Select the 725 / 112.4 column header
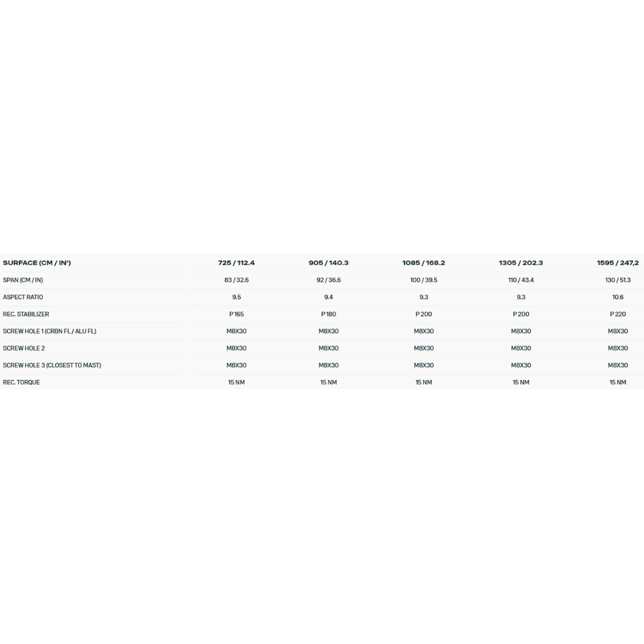This screenshot has width=644, height=644. coord(236,263)
